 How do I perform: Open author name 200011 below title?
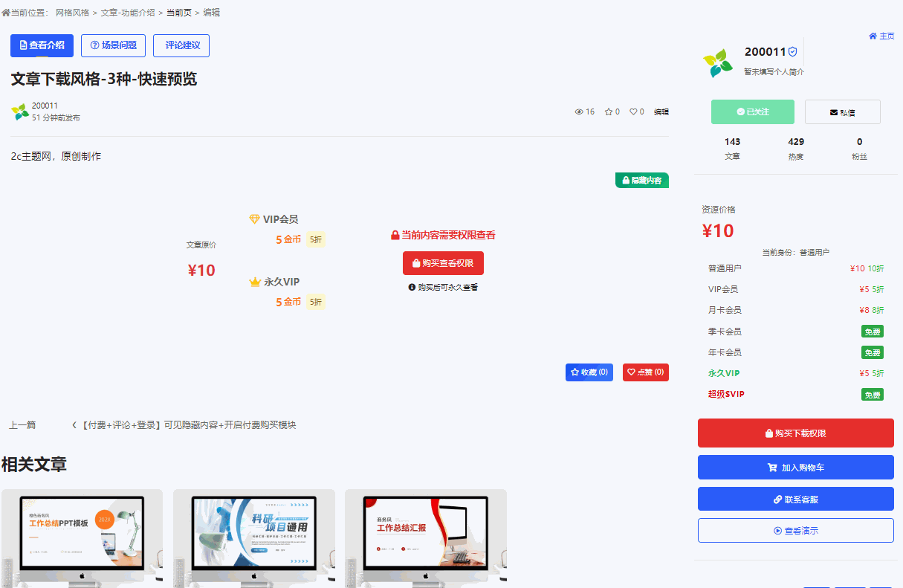(x=45, y=106)
